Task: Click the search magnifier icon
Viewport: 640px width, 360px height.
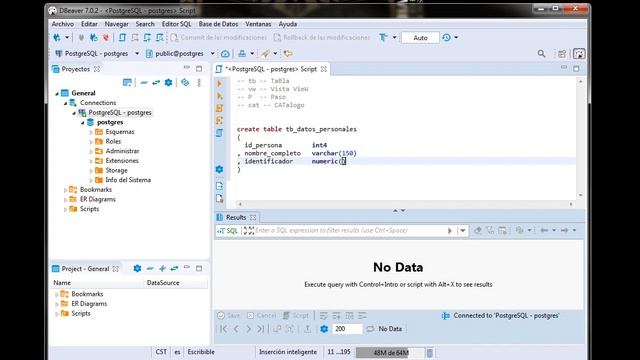Action: (541, 53)
